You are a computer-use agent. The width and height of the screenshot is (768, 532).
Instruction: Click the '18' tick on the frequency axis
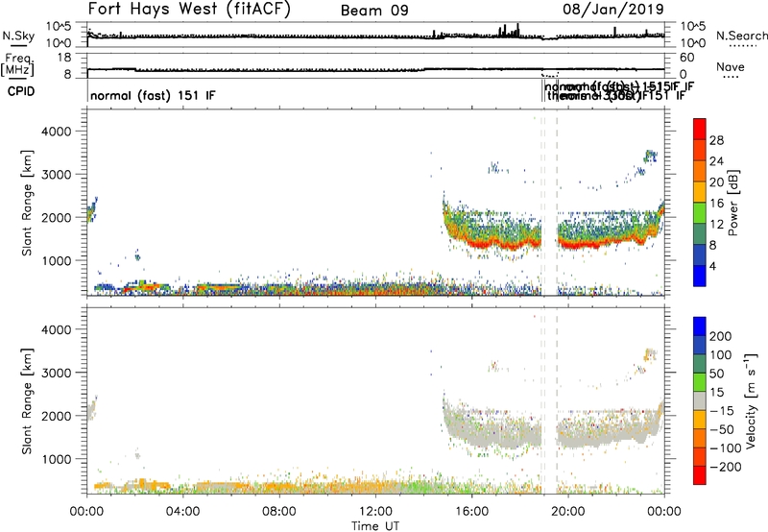coord(64,57)
